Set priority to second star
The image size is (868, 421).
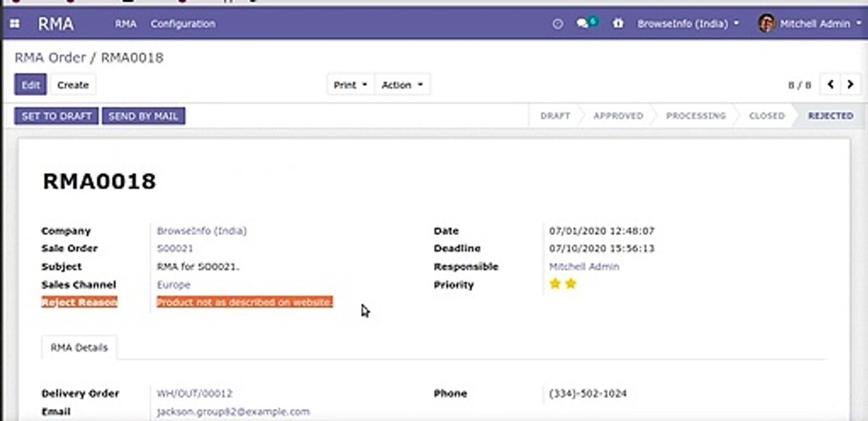click(571, 284)
